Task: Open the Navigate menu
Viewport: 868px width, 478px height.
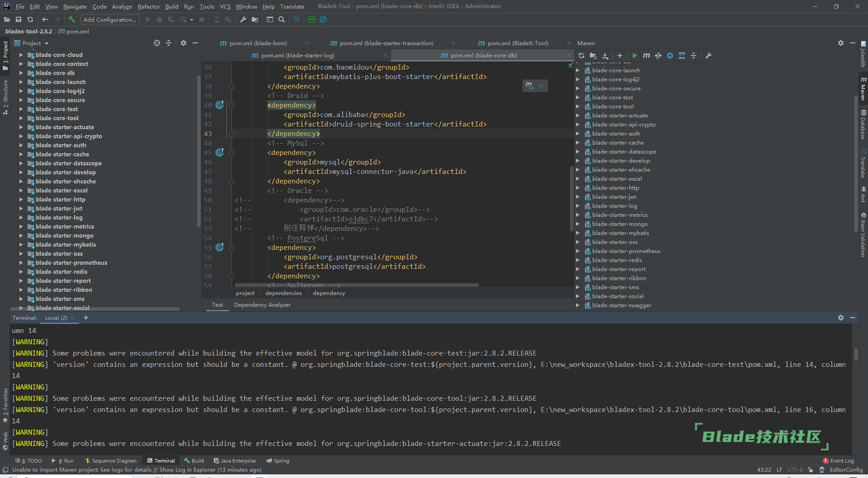Action: 75,6
